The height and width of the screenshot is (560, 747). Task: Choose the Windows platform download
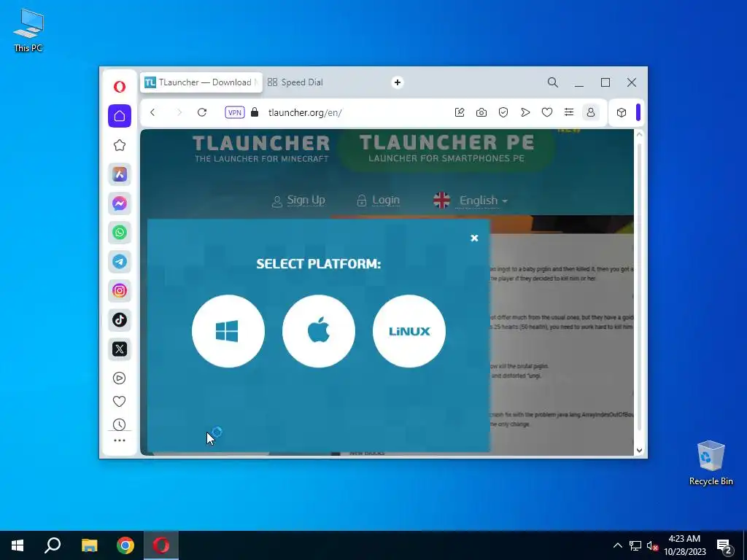point(228,331)
